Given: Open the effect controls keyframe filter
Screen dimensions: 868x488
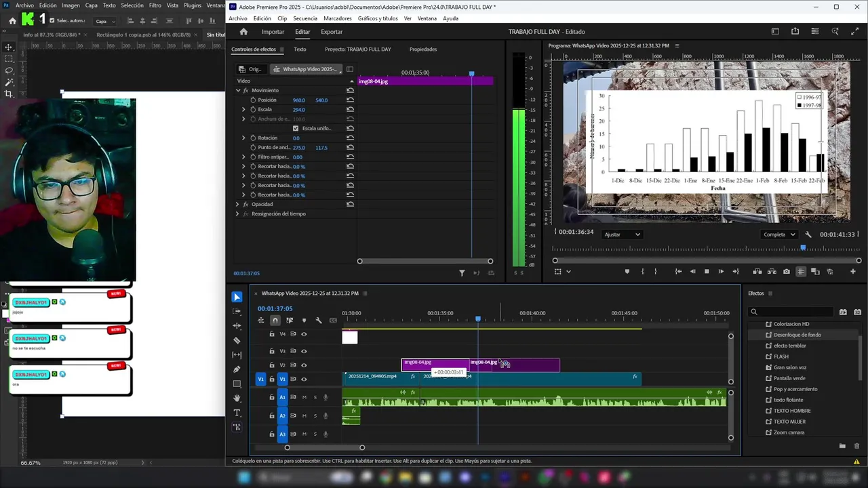Looking at the screenshot, I should tap(462, 273).
